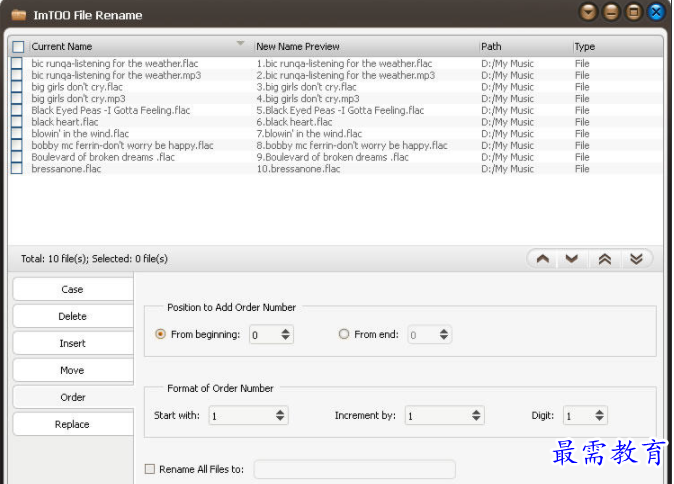
Task: Close the ImTOO File Rename window
Action: point(656,12)
